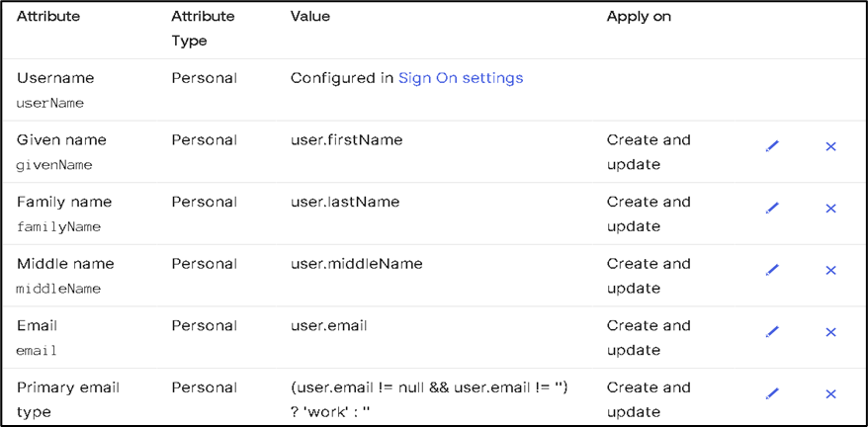Select the Email attribute label
The height and width of the screenshot is (427, 868).
37,325
